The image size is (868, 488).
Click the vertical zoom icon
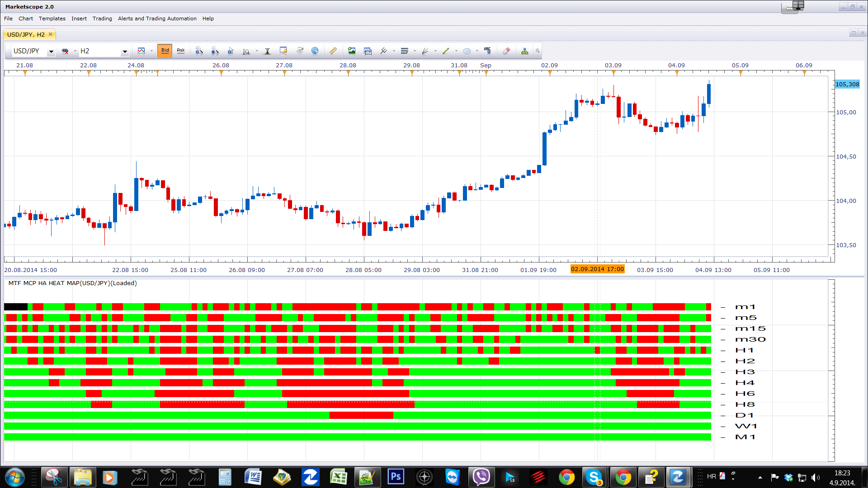246,51
